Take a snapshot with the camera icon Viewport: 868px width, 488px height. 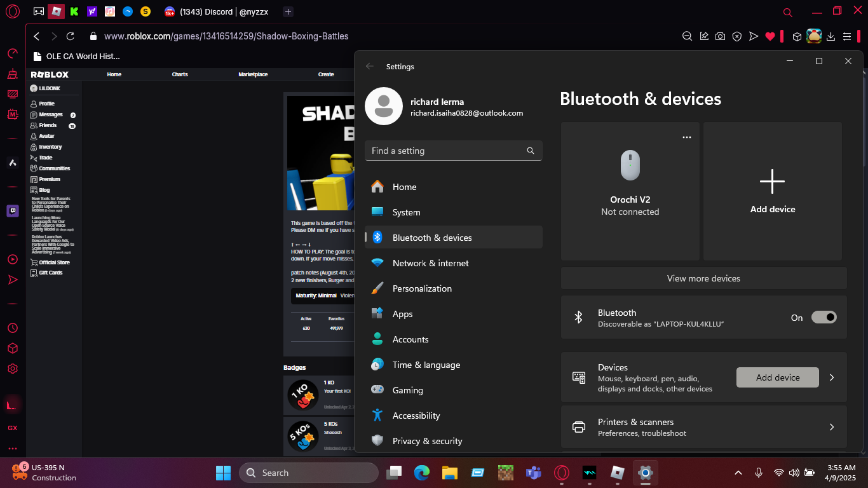pyautogui.click(x=720, y=36)
